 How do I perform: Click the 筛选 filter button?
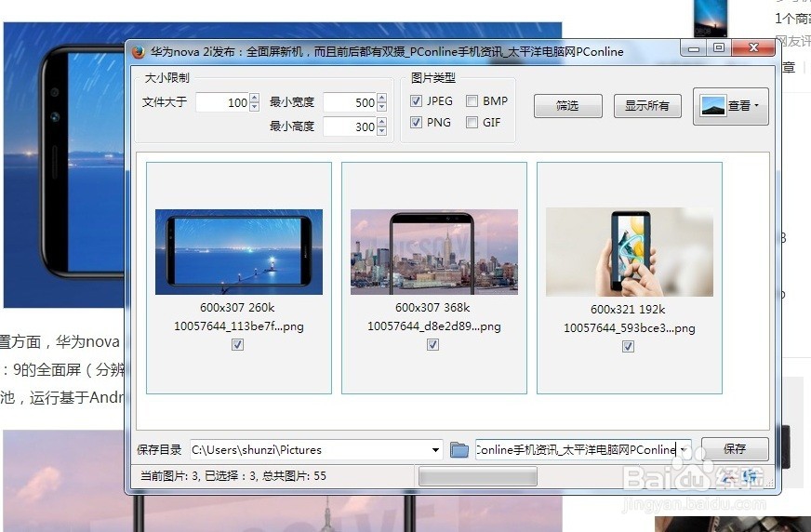point(568,106)
